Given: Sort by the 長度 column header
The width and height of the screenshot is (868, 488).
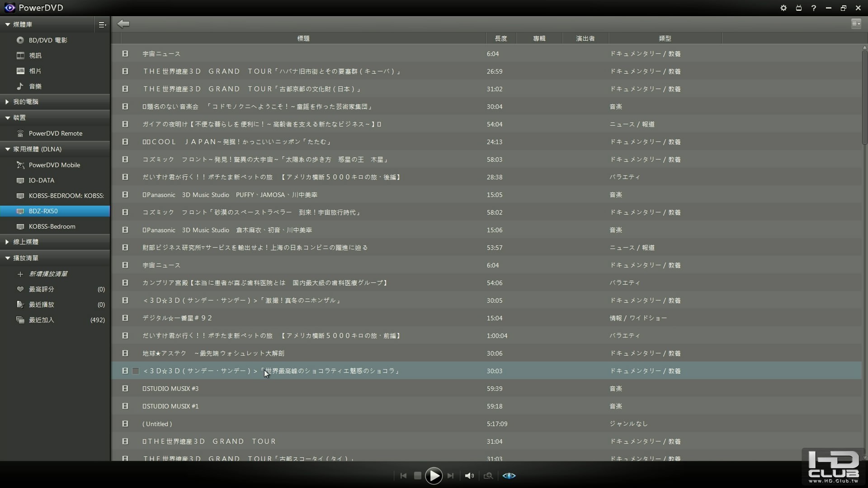Looking at the screenshot, I should (500, 38).
